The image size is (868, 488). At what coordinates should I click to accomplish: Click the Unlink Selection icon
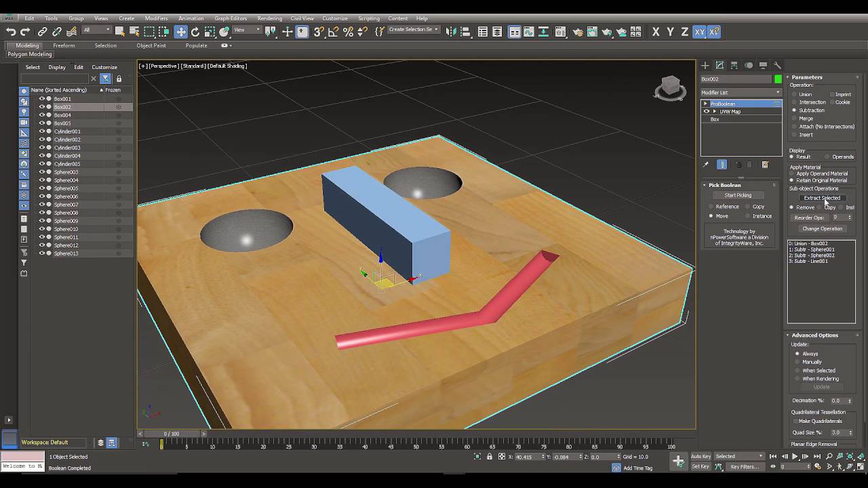(x=57, y=32)
